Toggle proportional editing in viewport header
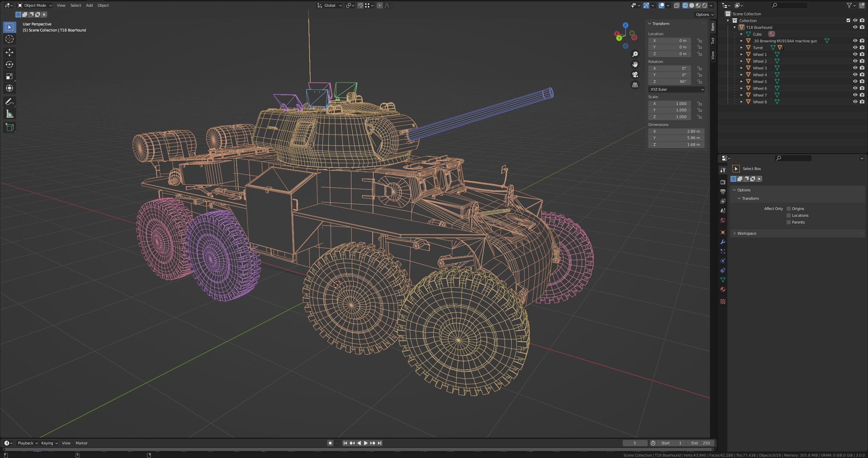868x458 pixels. point(380,5)
